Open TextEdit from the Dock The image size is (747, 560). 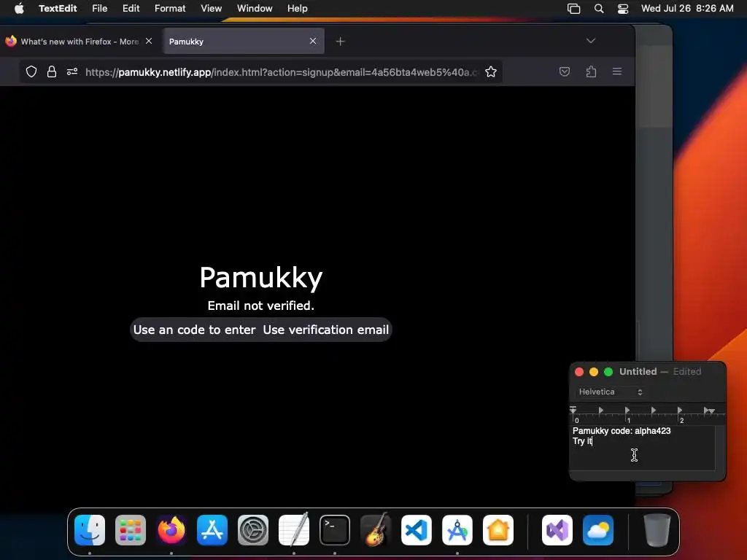click(x=294, y=530)
